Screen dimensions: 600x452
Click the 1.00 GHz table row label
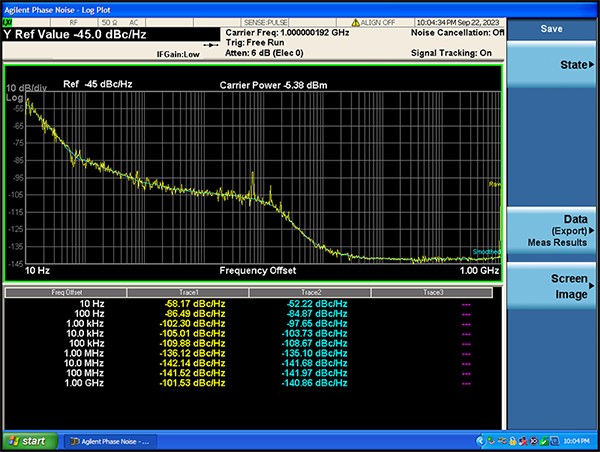(x=84, y=383)
